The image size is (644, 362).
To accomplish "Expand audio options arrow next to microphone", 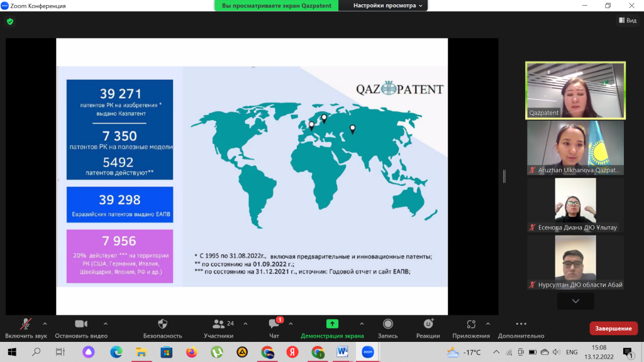I will 45,324.
